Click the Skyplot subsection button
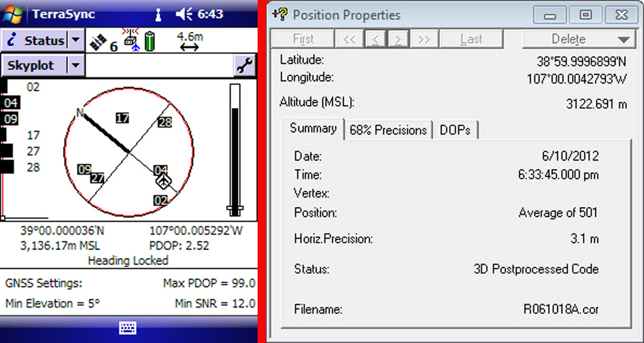Viewport: 644px width, 343px height. click(35, 66)
